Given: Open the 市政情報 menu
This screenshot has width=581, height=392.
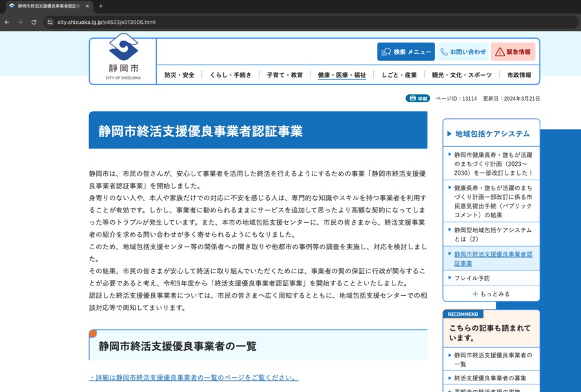Looking at the screenshot, I should [x=519, y=75].
